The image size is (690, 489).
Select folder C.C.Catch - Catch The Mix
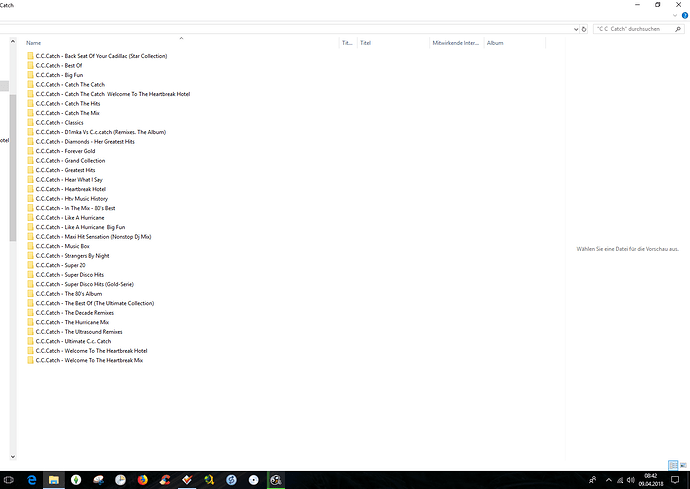pyautogui.click(x=63, y=113)
